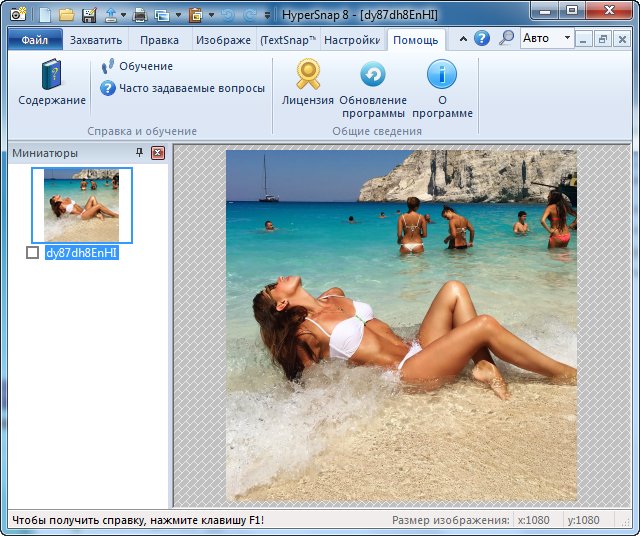Click the new document icon in title bar
The image size is (640, 536).
[45, 15]
